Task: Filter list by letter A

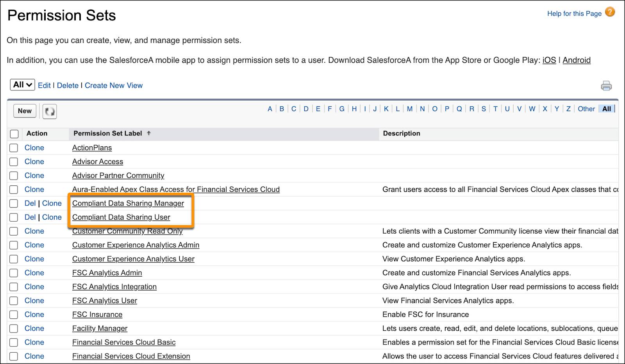Action: [x=270, y=109]
